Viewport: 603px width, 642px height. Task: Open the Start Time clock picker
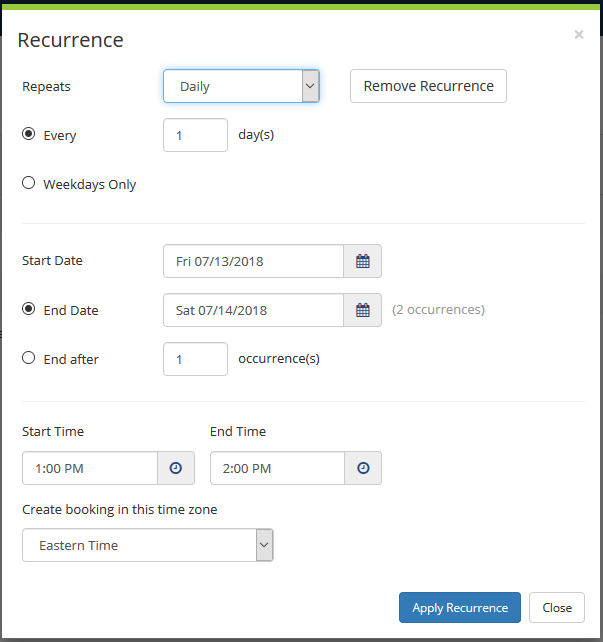click(x=176, y=468)
